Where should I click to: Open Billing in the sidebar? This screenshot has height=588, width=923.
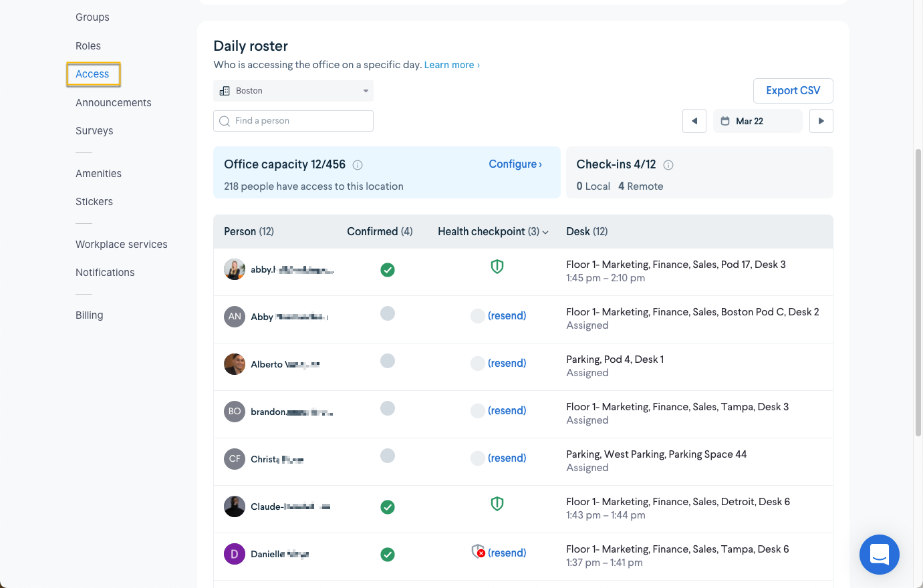90,315
